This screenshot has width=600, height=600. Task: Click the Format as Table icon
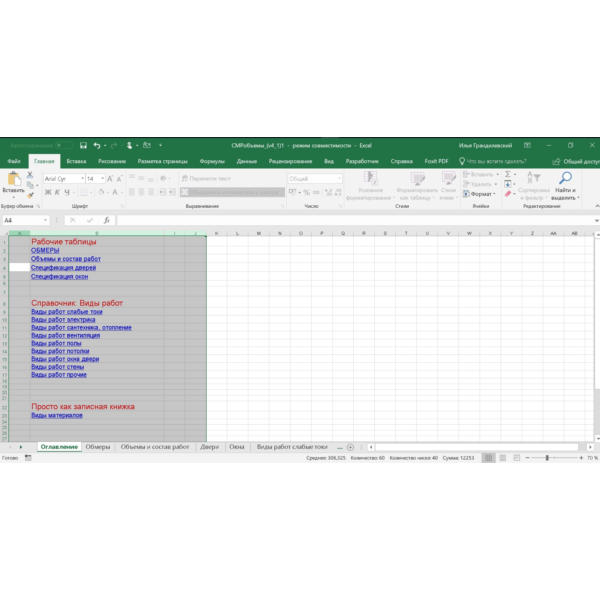coord(417,178)
